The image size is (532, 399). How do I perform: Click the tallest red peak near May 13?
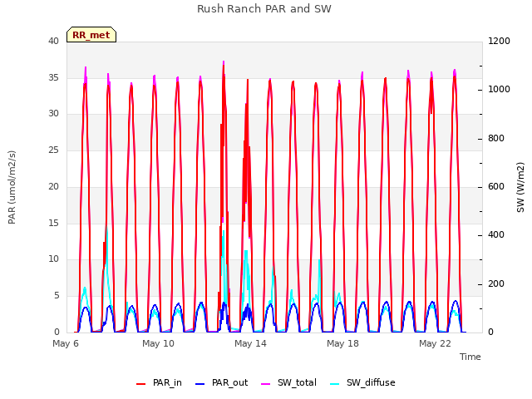[224, 66]
